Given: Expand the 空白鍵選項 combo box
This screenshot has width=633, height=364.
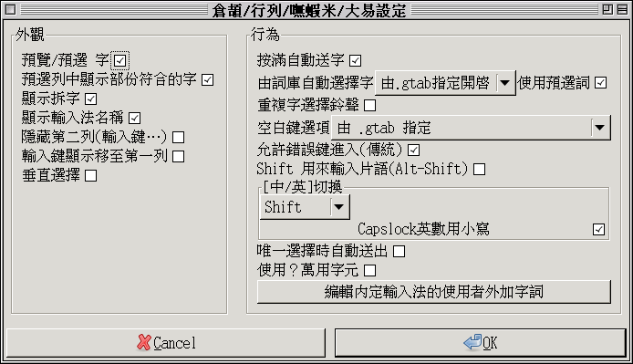Looking at the screenshot, I should [x=471, y=128].
